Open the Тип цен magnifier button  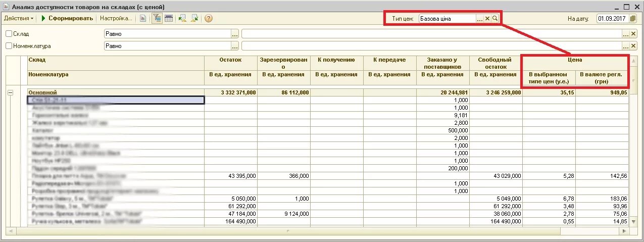coord(495,18)
